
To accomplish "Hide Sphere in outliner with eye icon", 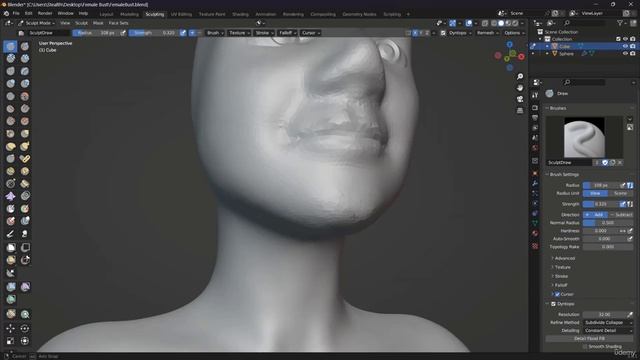I will pos(625,54).
